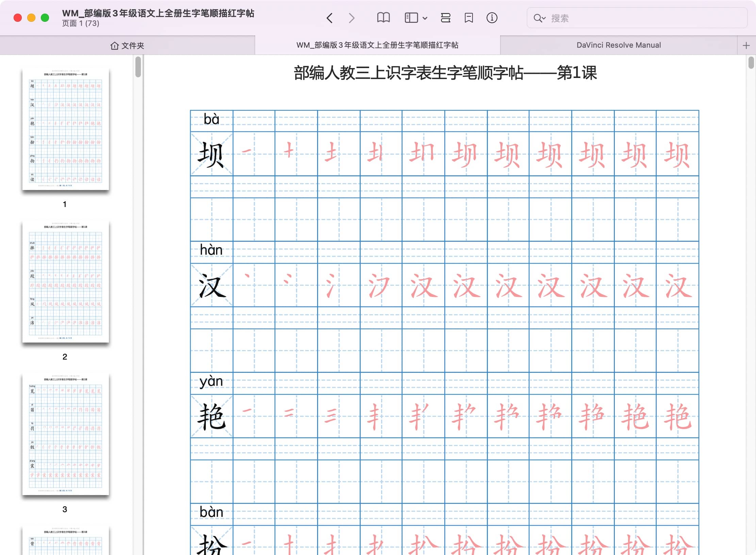
Task: Click the black character 艳
Action: [211, 416]
